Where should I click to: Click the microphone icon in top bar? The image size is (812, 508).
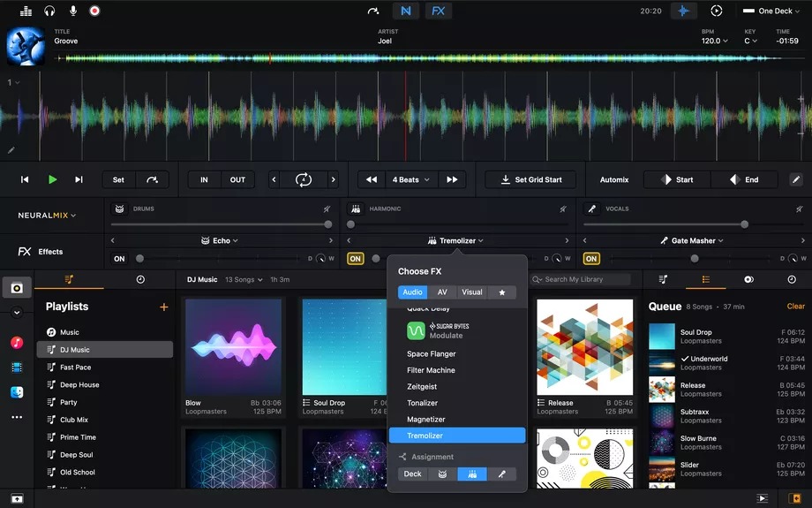[73, 11]
